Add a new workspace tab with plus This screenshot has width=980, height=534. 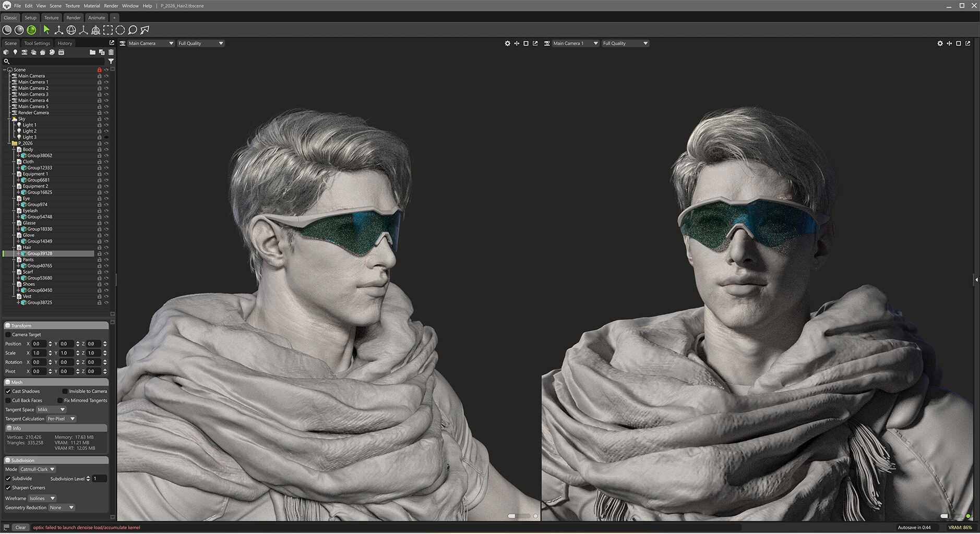click(x=114, y=18)
